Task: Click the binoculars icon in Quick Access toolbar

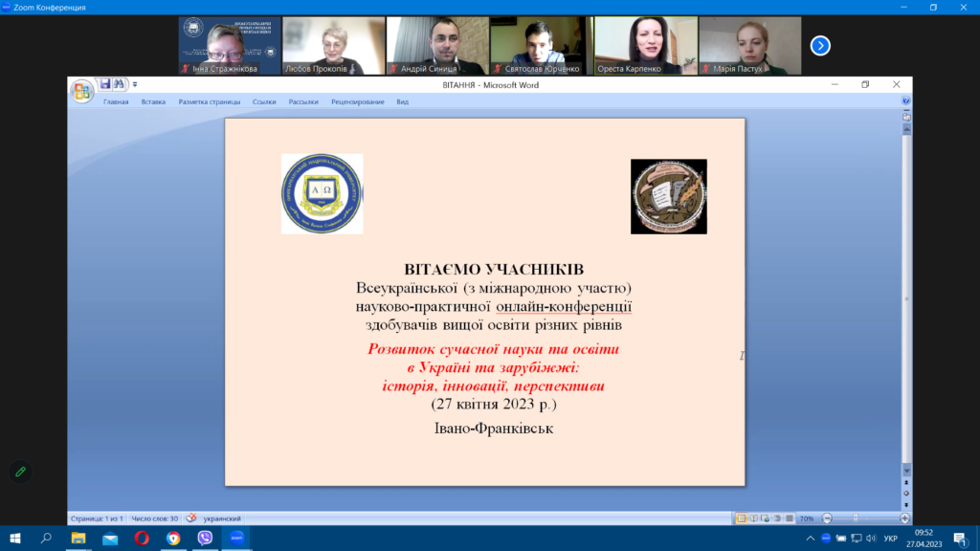Action: pyautogui.click(x=120, y=84)
